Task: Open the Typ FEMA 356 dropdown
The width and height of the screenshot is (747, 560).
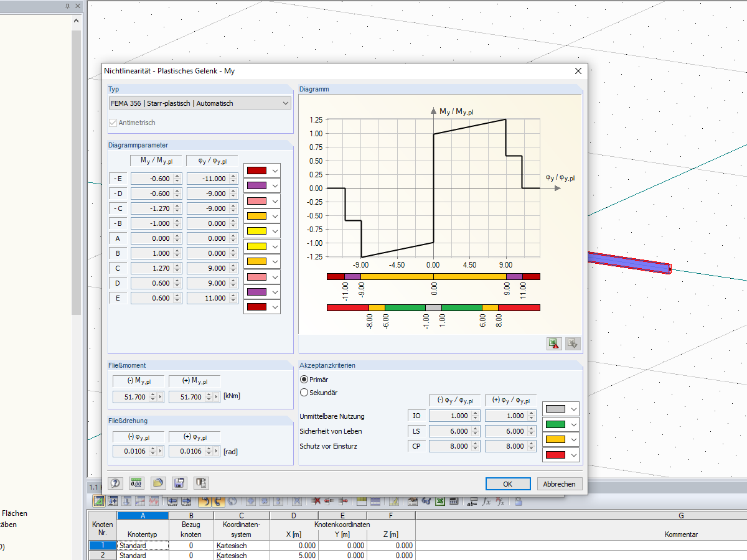Action: [x=200, y=103]
